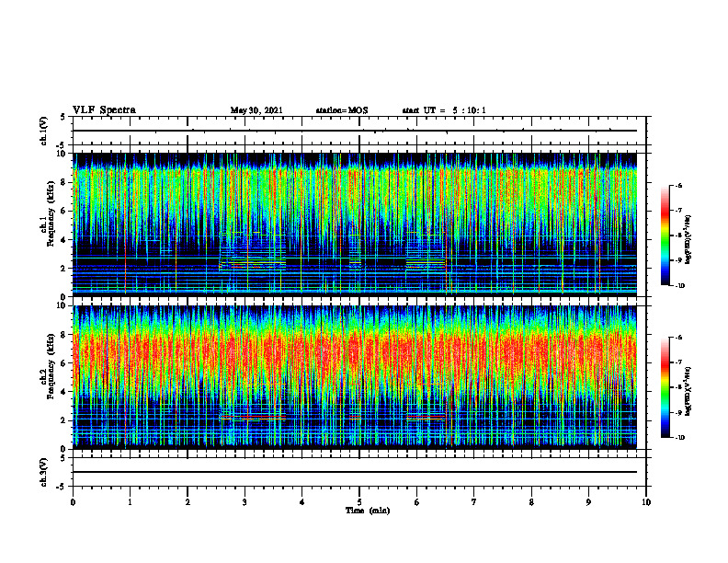Viewport: 728px width, 563px height.
Task: Click time axis tick label '10'
Action: point(646,502)
